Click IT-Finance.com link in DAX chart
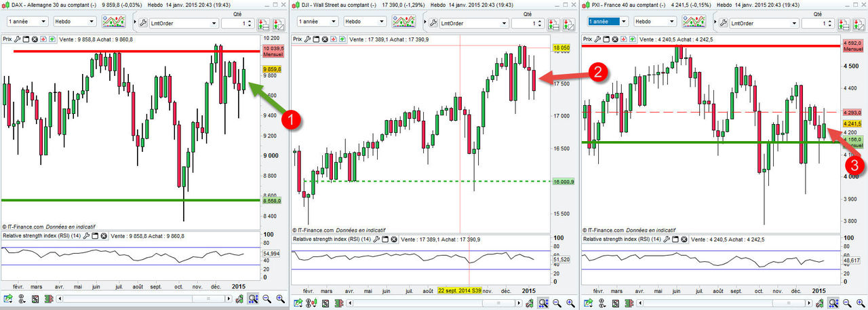The height and width of the screenshot is (310, 868). (x=24, y=227)
